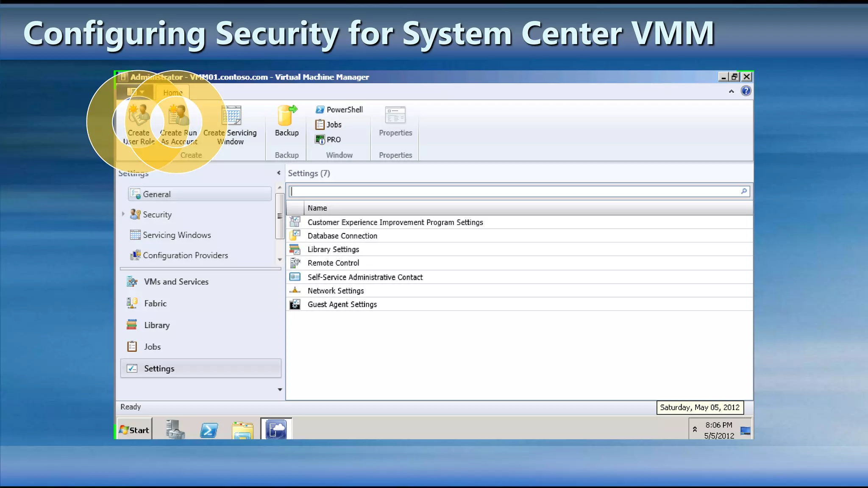The width and height of the screenshot is (868, 488).
Task: Click the Remote Control row icon
Action: click(x=295, y=263)
